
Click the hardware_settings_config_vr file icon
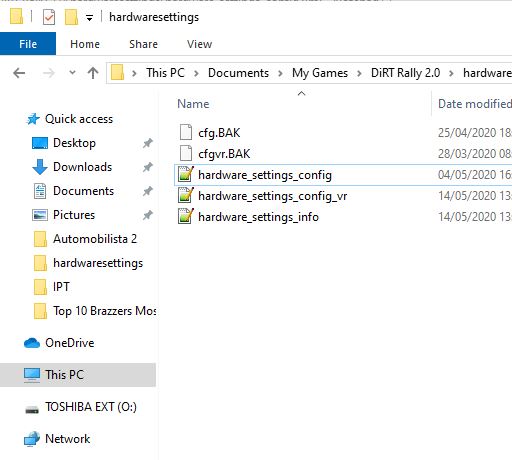point(186,195)
